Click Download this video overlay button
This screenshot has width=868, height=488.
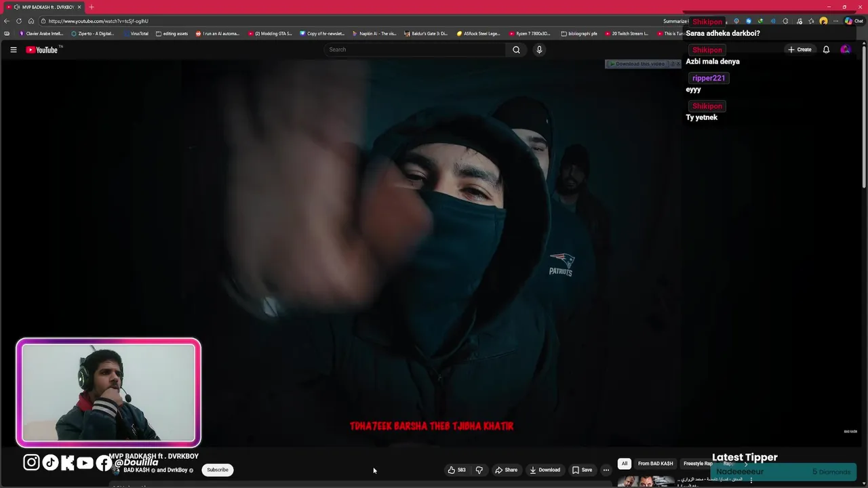pyautogui.click(x=637, y=64)
